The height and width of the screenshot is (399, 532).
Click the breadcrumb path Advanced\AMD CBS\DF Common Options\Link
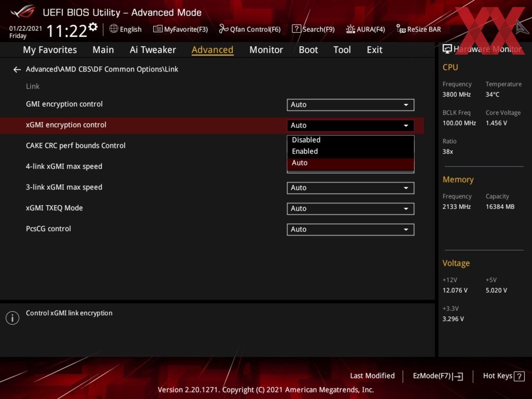pos(102,69)
